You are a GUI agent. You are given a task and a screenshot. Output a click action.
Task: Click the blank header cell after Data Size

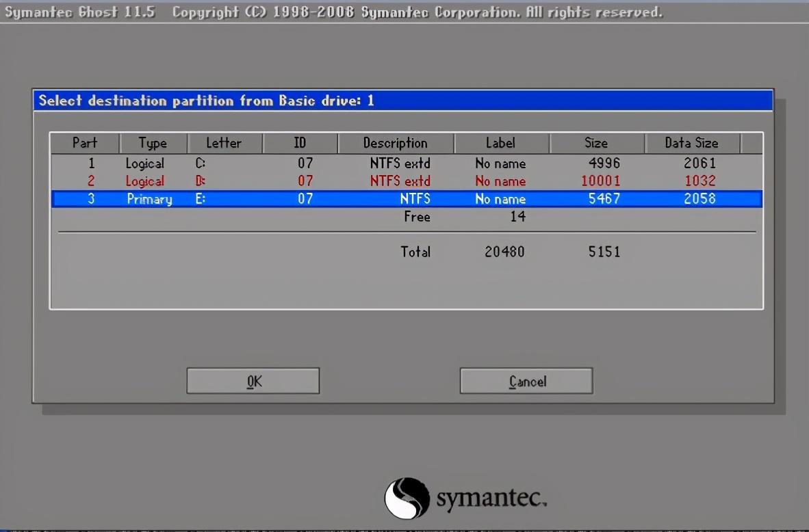(x=751, y=143)
